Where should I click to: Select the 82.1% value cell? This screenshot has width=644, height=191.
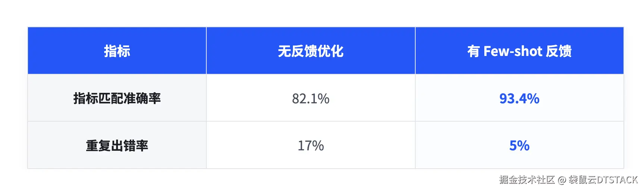[x=310, y=98]
